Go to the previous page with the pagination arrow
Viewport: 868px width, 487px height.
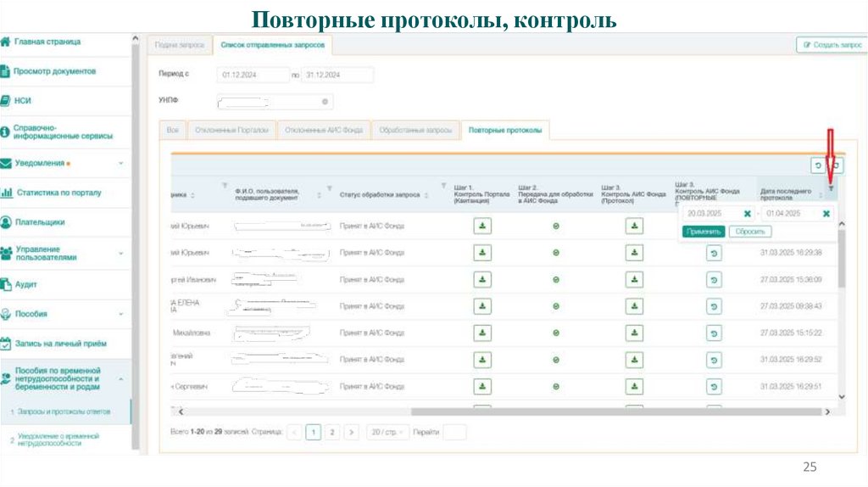point(294,432)
